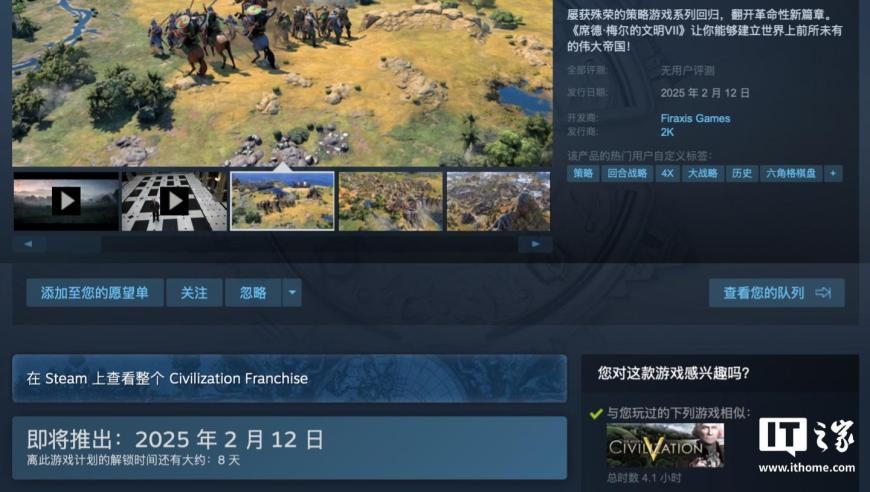This screenshot has height=492, width=870.
Task: Click the left arrow of thumbnail strip
Action: [28, 244]
